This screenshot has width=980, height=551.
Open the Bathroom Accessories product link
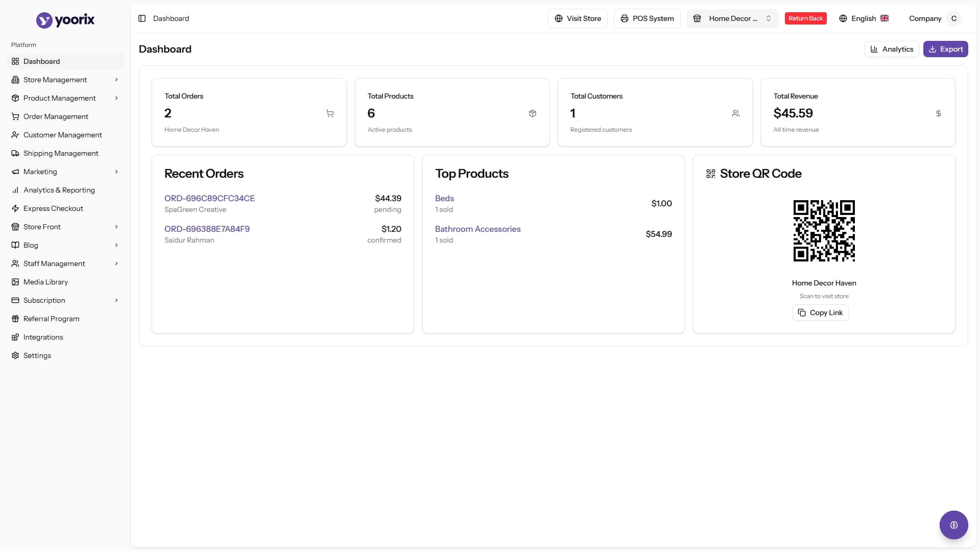click(477, 229)
